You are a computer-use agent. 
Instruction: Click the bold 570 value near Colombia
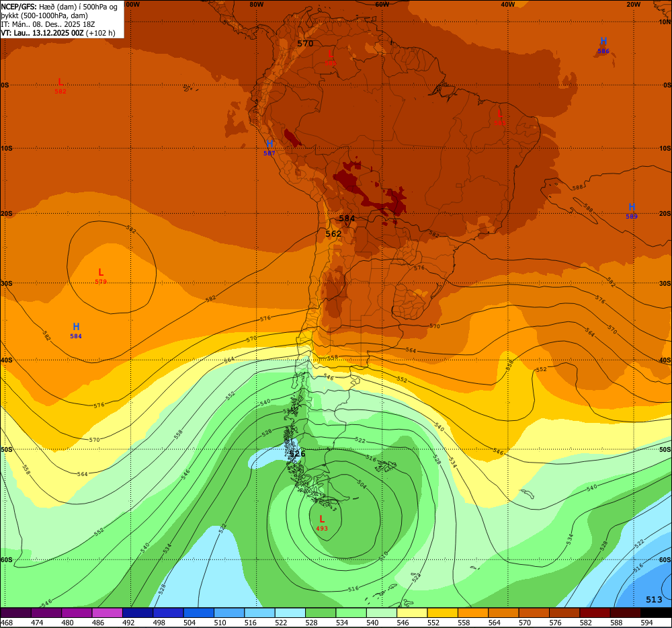point(305,43)
